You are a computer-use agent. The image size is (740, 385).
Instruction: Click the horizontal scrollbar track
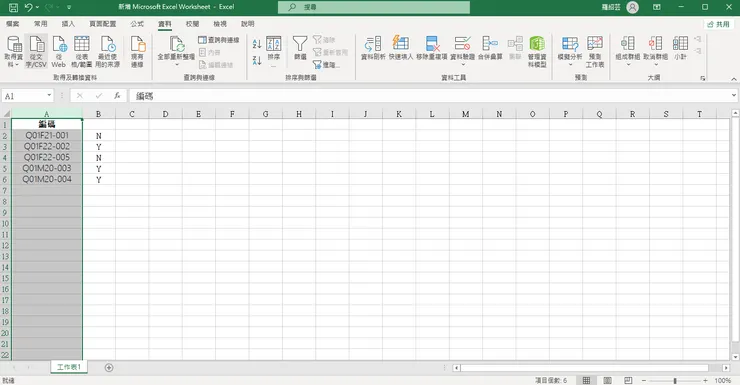point(585,368)
